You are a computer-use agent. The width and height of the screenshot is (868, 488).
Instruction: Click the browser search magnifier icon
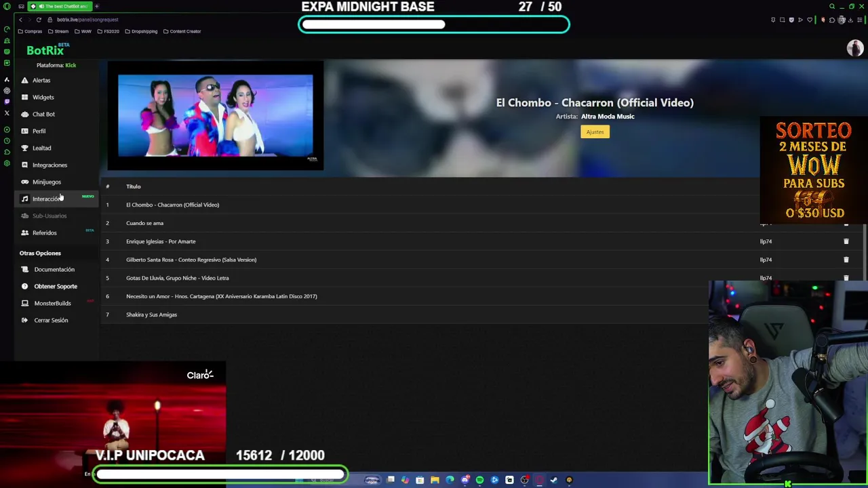point(832,6)
